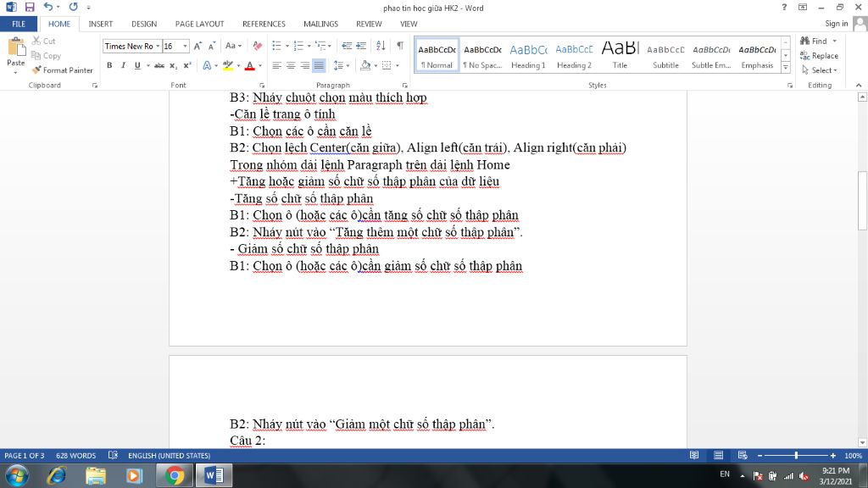Switch to the REFERENCES tab

point(264,24)
